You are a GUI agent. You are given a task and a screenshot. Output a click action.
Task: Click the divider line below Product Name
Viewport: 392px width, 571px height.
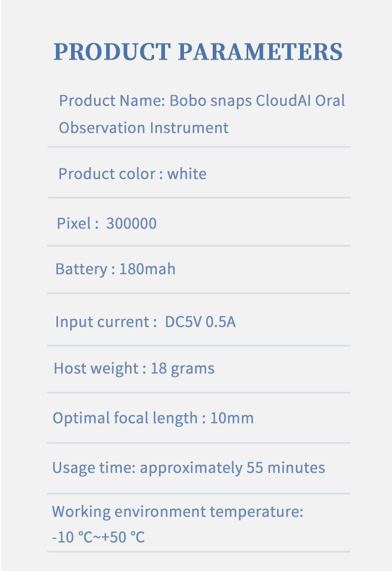click(x=199, y=147)
